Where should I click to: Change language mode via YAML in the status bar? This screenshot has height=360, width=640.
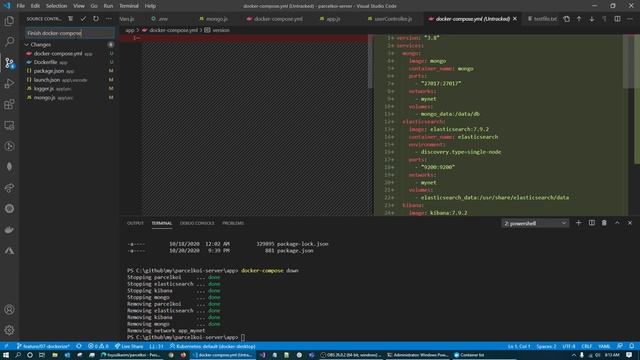(x=604, y=346)
